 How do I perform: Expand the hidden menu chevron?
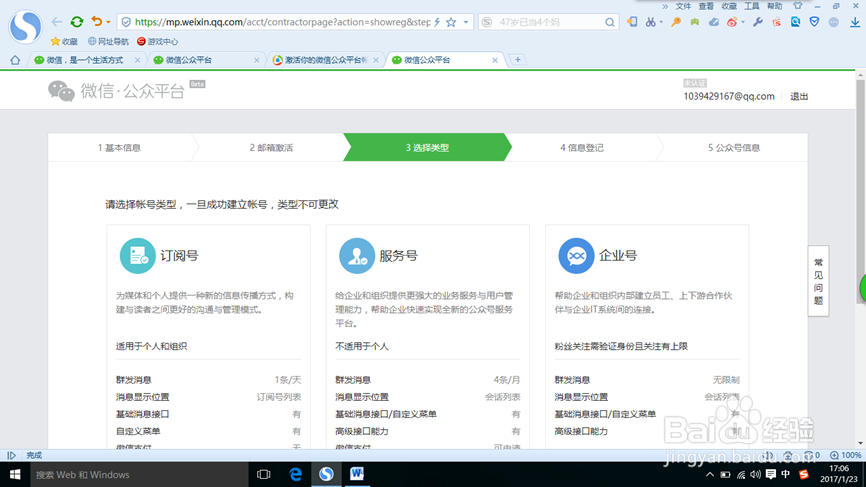665,6
